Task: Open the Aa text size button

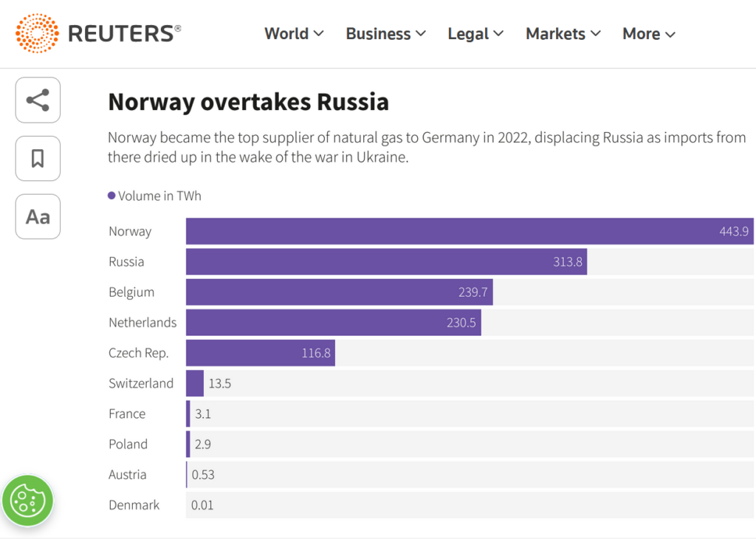Action: pyautogui.click(x=38, y=216)
